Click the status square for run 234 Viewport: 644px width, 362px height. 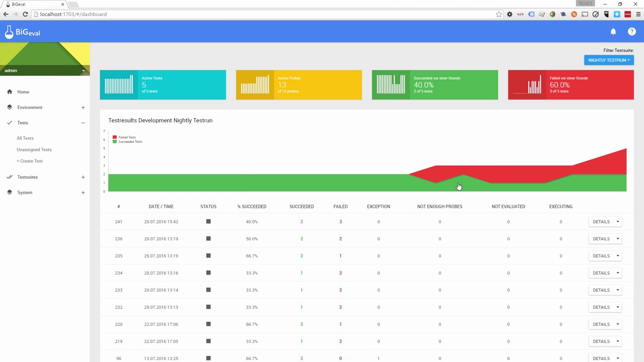(208, 273)
